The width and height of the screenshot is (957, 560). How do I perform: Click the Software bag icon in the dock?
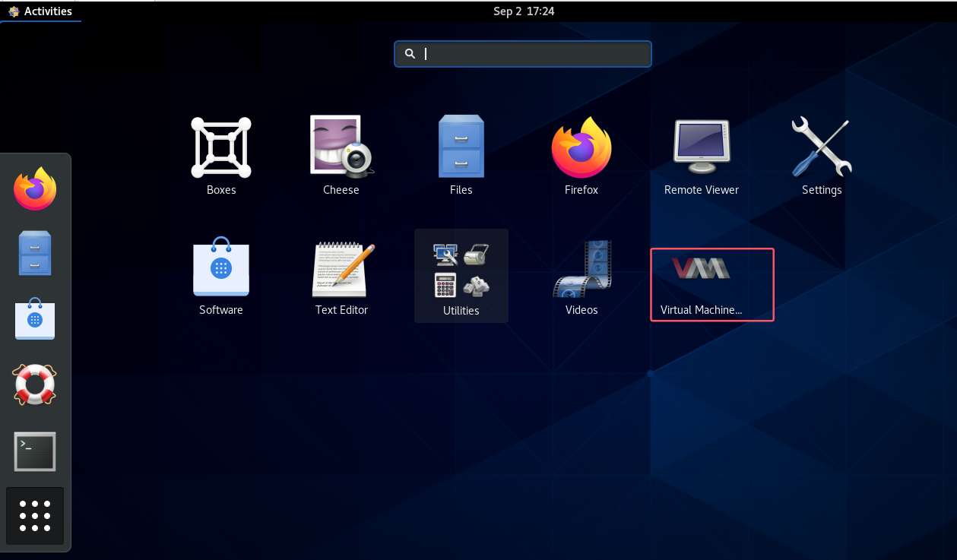[x=35, y=318]
